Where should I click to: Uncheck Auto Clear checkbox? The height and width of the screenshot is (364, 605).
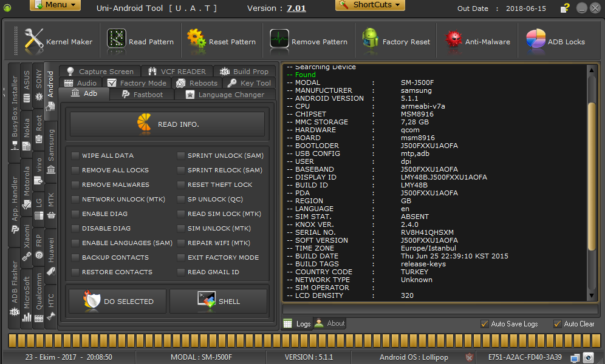[557, 324]
